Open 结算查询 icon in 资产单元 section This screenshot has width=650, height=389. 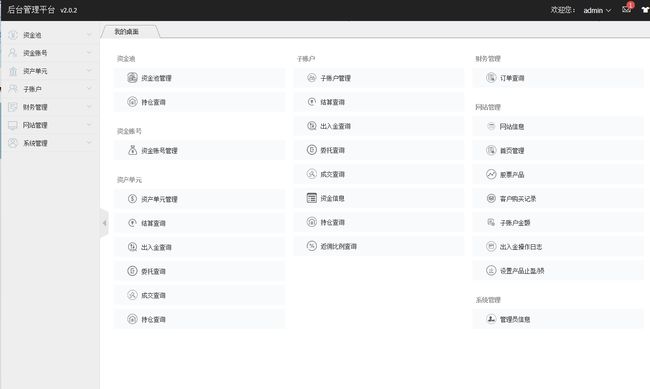pos(132,223)
